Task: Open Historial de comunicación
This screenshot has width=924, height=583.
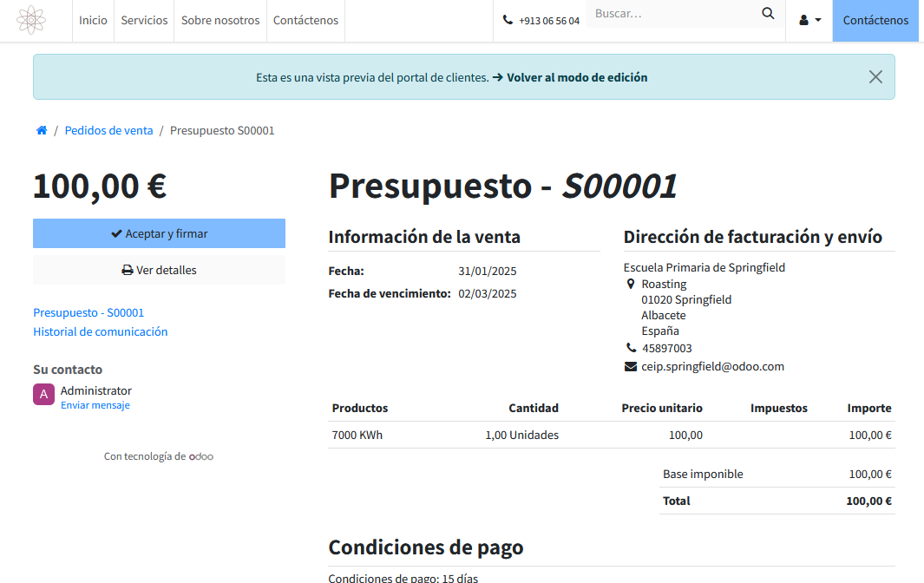Action: 100,331
